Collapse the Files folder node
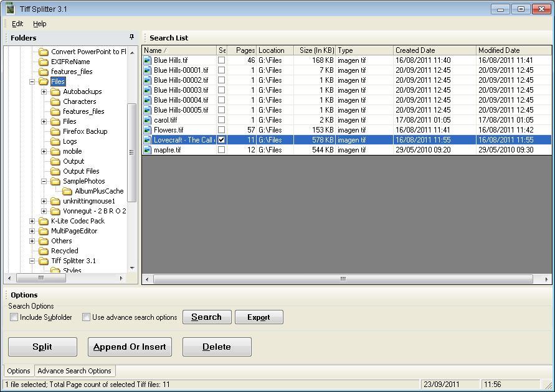The width and height of the screenshot is (555, 392). [x=31, y=81]
